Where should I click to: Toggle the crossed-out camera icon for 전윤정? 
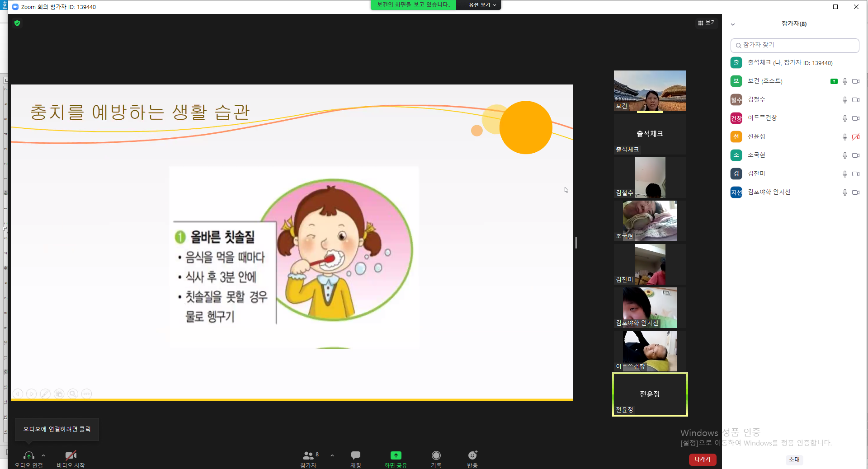[856, 137]
